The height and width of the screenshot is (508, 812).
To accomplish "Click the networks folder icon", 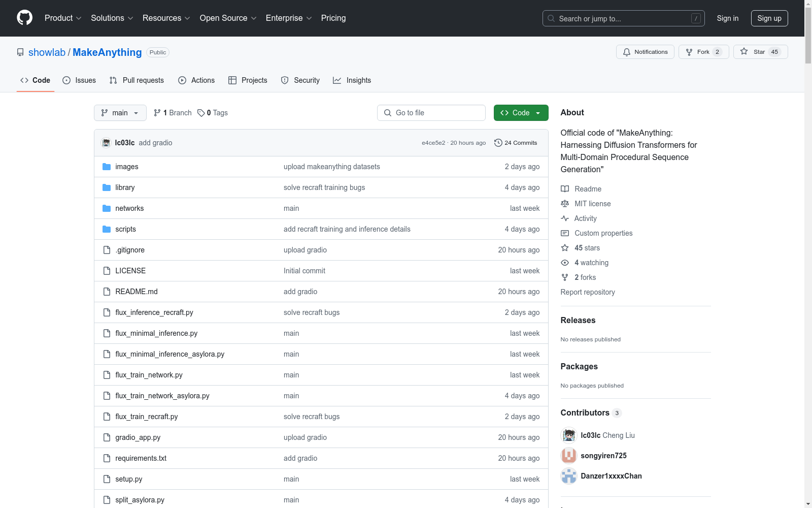I will coord(107,208).
